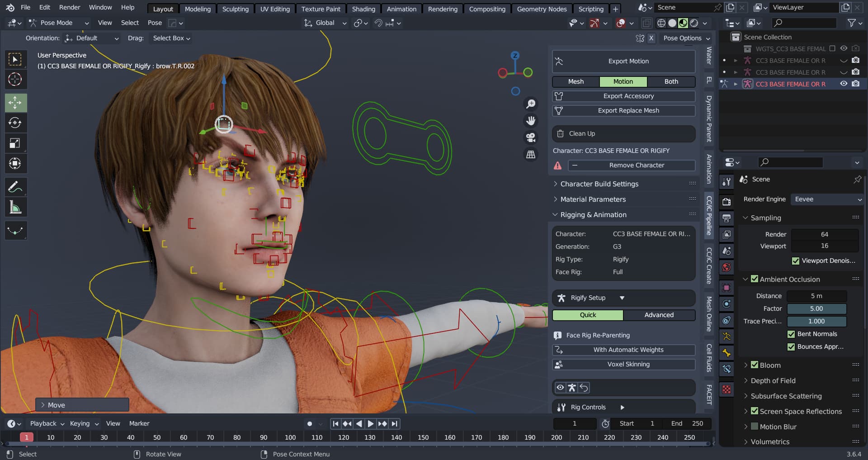Screen dimensions: 868x460
Task: Toggle Viewport Denoising checkbox
Action: [x=796, y=261]
